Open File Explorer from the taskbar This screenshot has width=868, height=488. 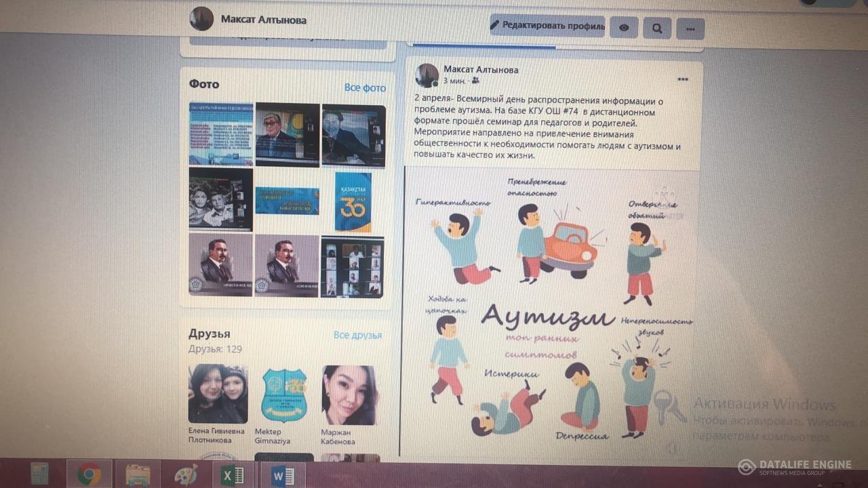[x=138, y=475]
